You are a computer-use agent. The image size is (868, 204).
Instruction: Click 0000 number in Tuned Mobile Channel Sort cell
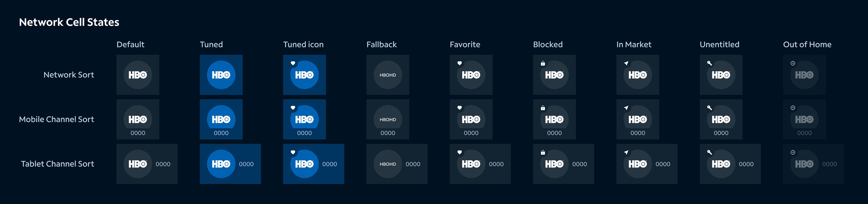click(x=221, y=133)
